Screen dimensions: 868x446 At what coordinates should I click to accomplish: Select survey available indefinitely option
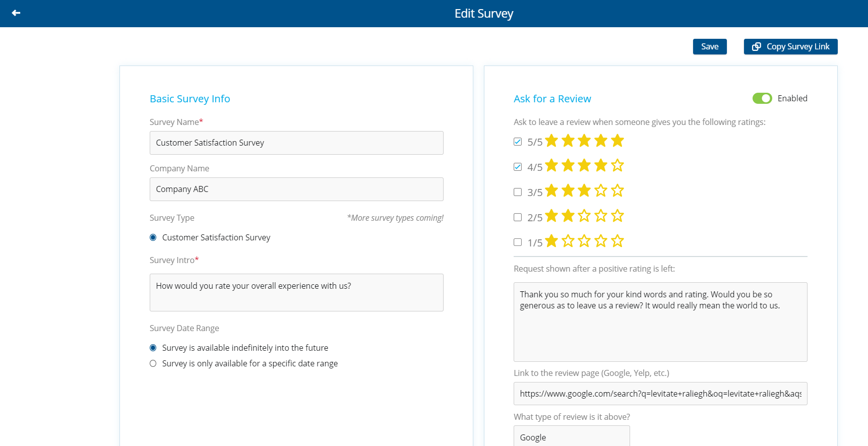153,348
